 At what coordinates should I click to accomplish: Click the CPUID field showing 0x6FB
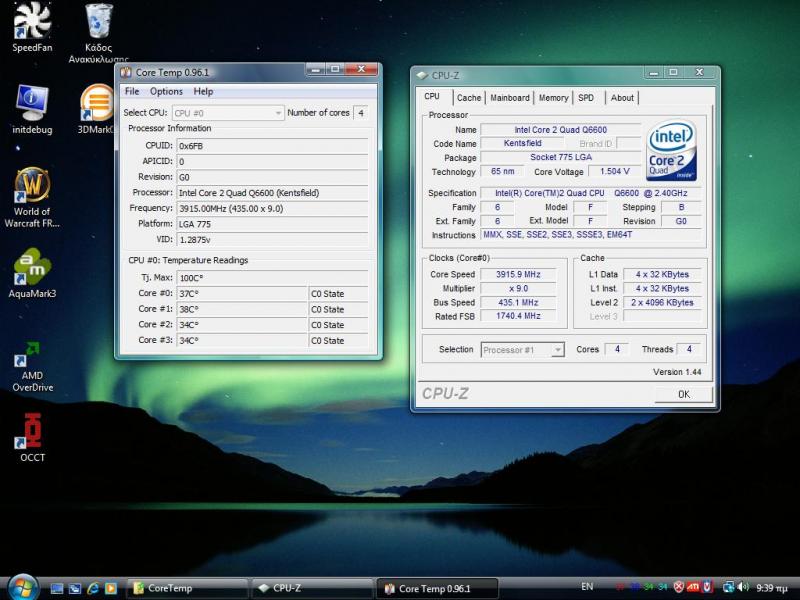(272, 146)
